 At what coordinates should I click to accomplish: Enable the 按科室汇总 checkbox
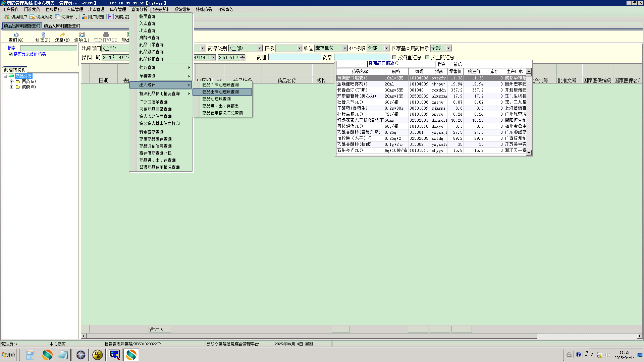394,57
